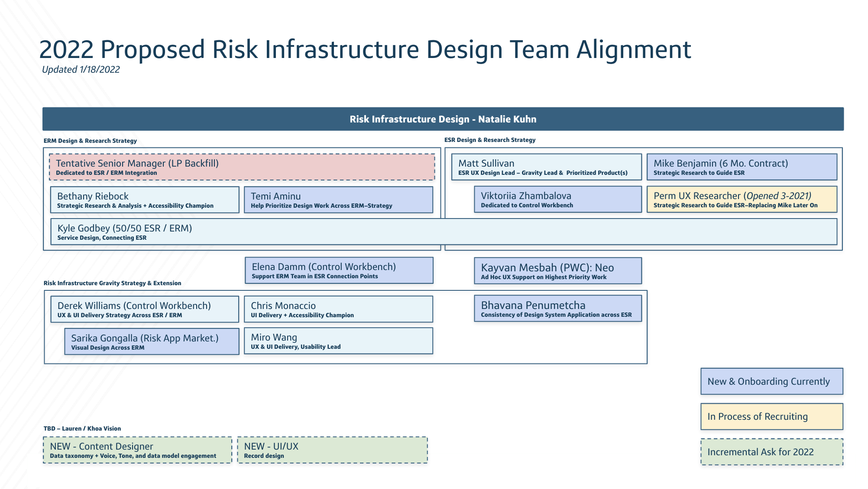Click the New & Onboarding Currently legend swatch
This screenshot has width=868, height=489.
tap(771, 381)
